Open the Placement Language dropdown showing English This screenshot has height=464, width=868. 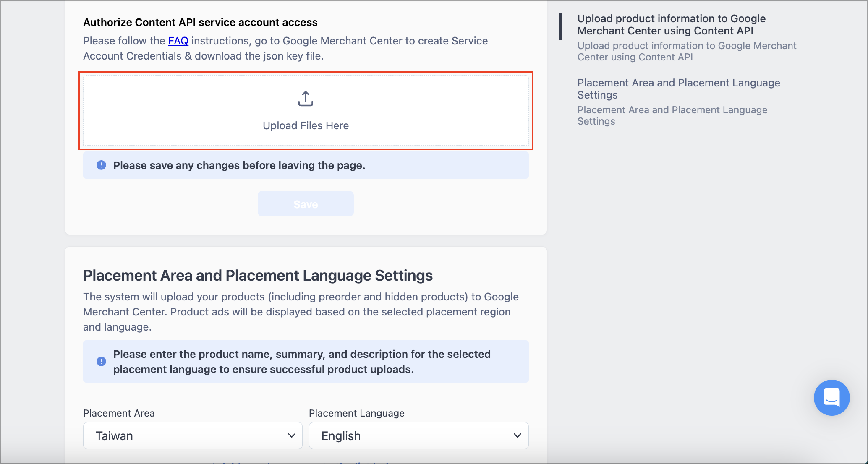click(x=418, y=435)
